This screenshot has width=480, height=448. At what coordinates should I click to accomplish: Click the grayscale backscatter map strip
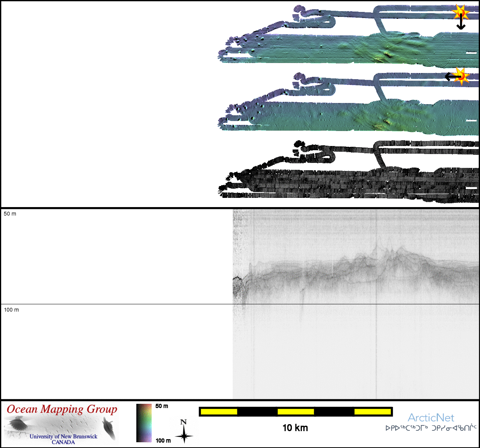pyautogui.click(x=346, y=181)
